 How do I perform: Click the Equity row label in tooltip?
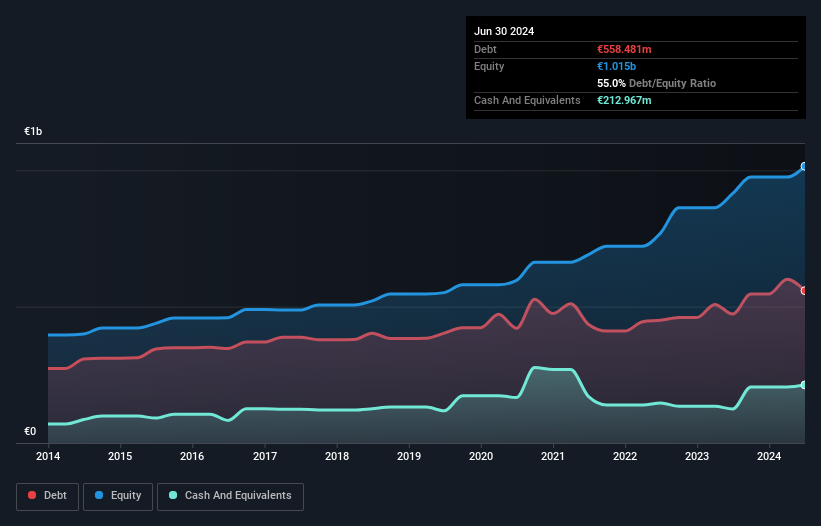489,66
